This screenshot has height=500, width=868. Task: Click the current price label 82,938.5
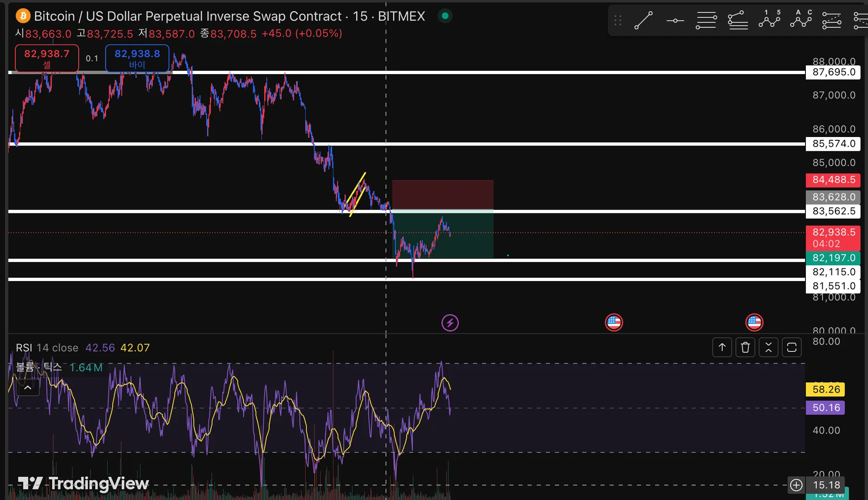tap(833, 238)
